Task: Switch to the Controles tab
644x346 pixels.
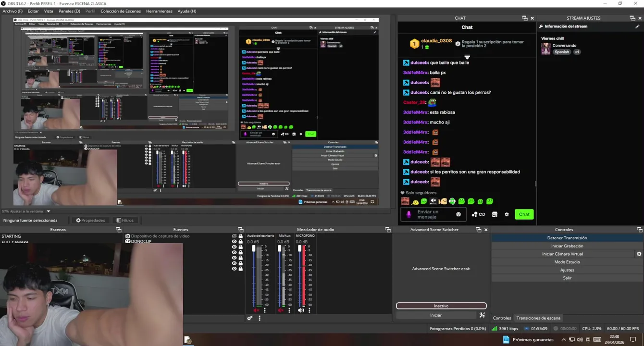Action: point(502,318)
